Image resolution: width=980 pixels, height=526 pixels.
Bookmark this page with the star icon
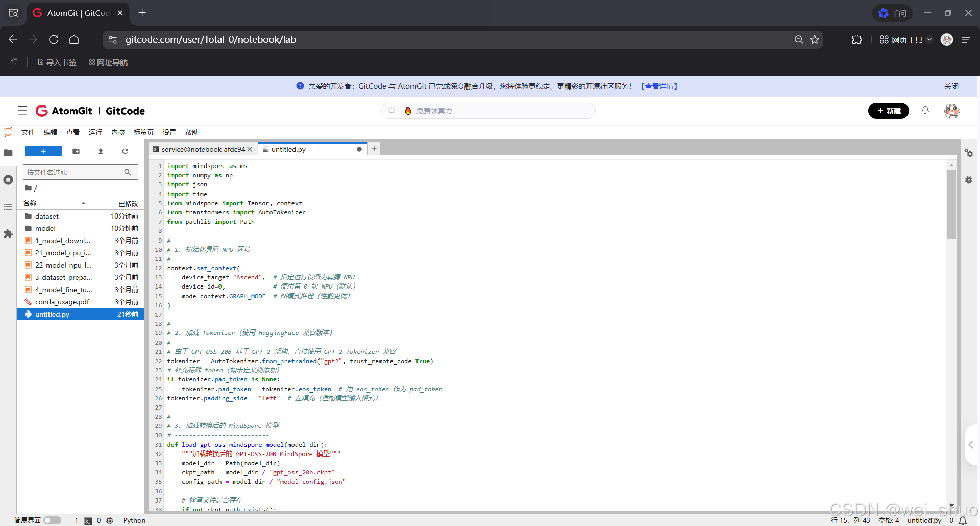815,40
